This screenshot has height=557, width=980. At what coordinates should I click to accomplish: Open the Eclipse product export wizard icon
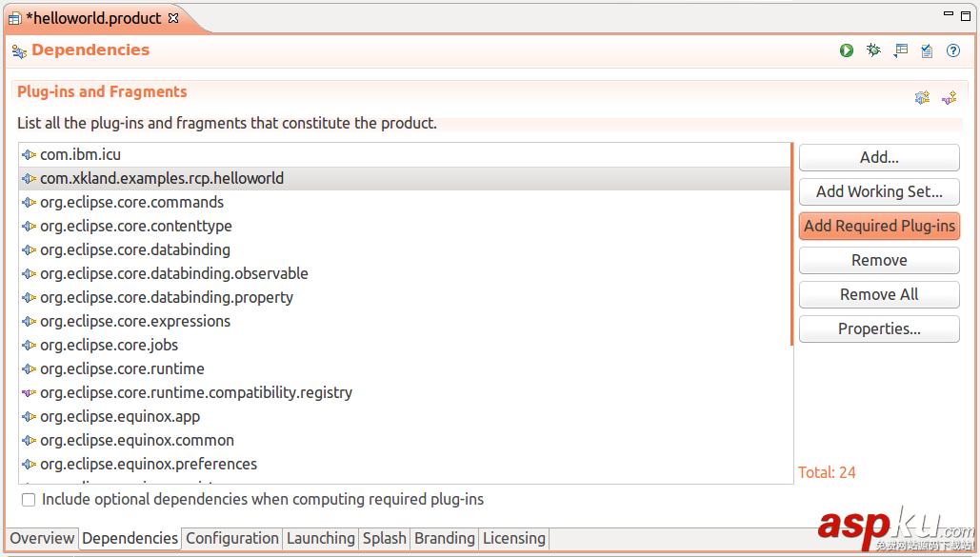(900, 50)
